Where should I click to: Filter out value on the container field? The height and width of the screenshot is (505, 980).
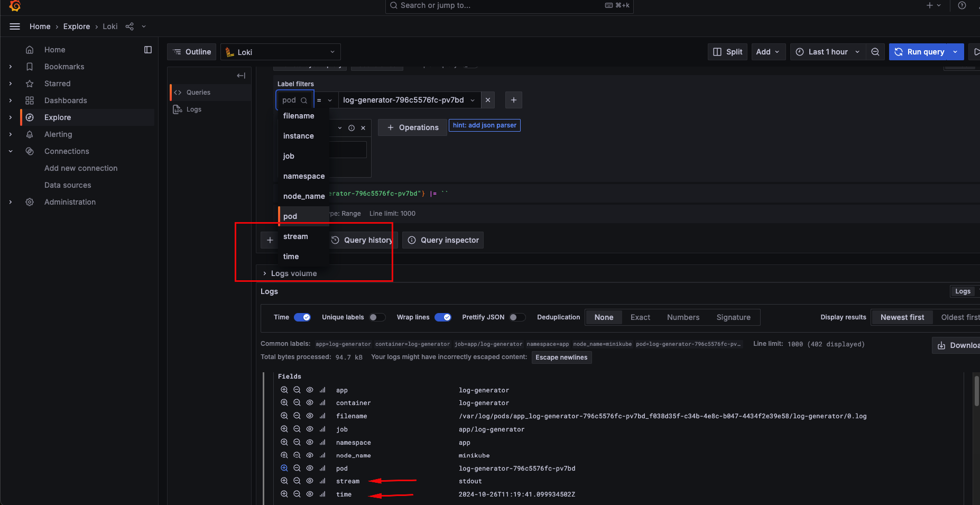tap(297, 403)
